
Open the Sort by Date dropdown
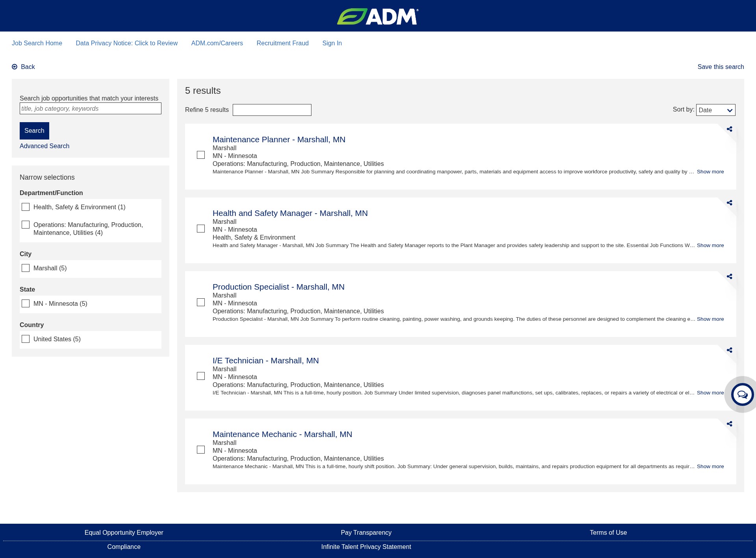(x=715, y=110)
